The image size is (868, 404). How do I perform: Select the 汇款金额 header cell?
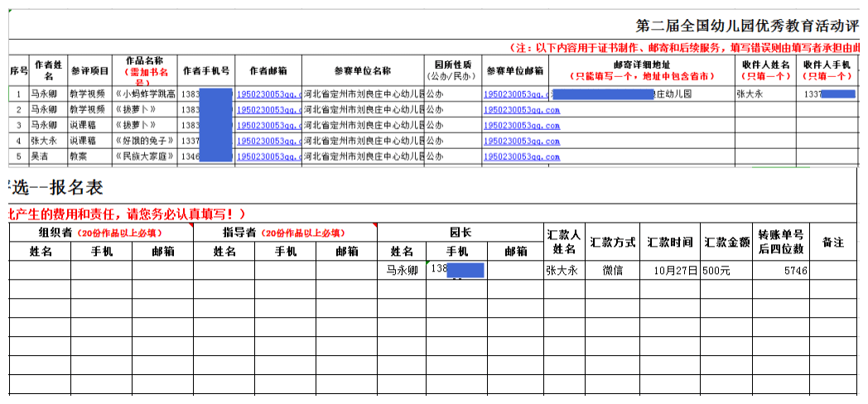(x=727, y=242)
